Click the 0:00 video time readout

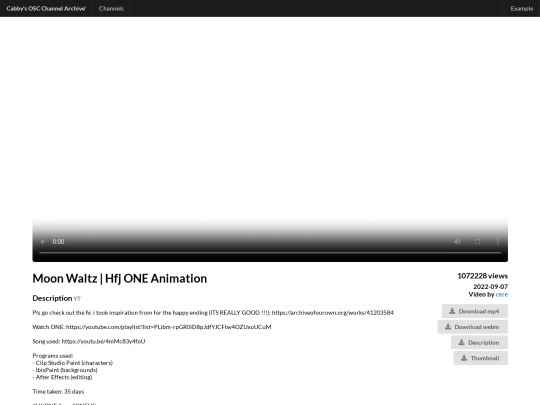[58, 242]
